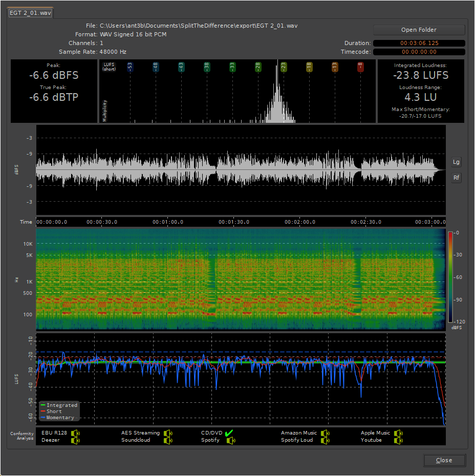The width and height of the screenshot is (475, 476).
Task: Click the Apple Music speaker icon
Action: click(x=398, y=433)
